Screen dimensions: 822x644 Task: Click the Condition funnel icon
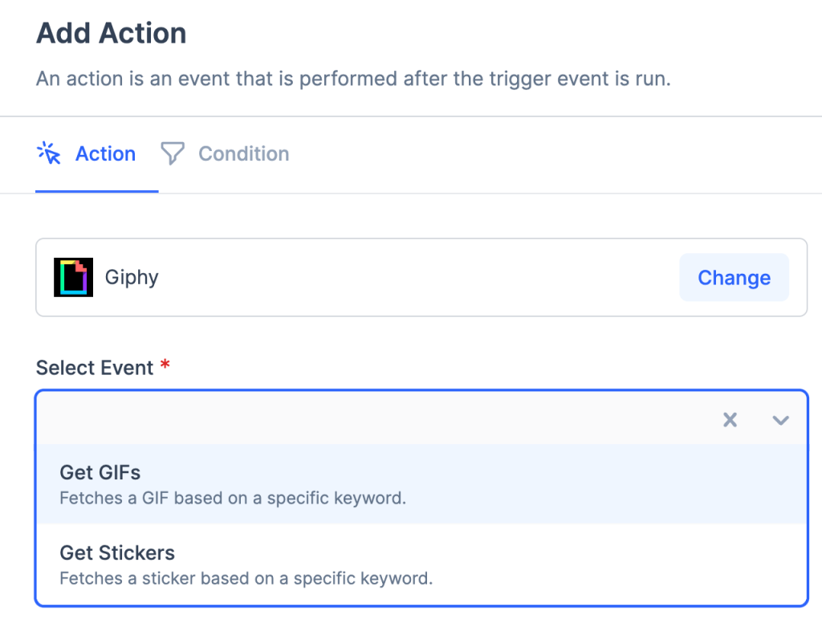tap(172, 153)
